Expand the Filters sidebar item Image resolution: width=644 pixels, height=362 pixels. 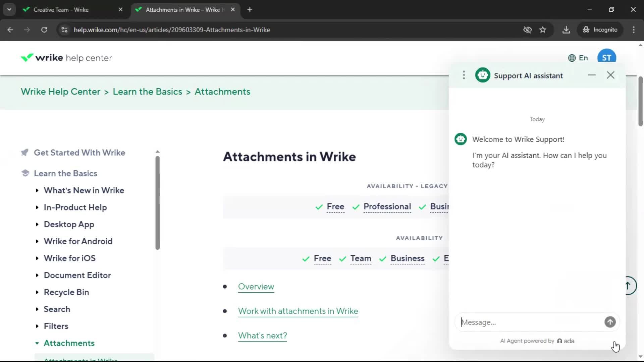(x=56, y=326)
